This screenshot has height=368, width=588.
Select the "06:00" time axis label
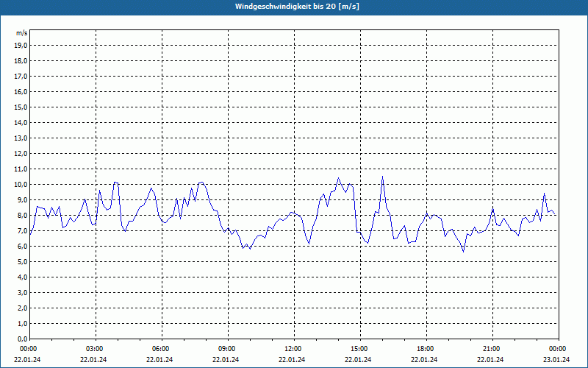[162, 349]
